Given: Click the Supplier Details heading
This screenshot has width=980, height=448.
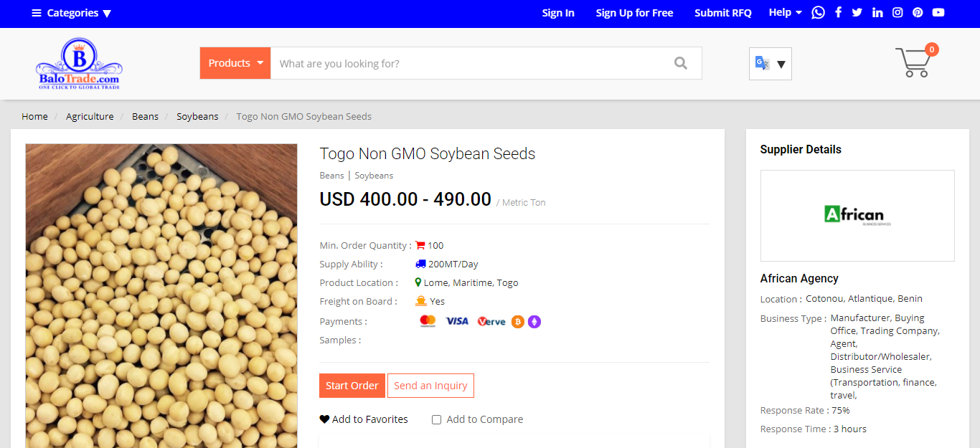Looking at the screenshot, I should coord(801,149).
